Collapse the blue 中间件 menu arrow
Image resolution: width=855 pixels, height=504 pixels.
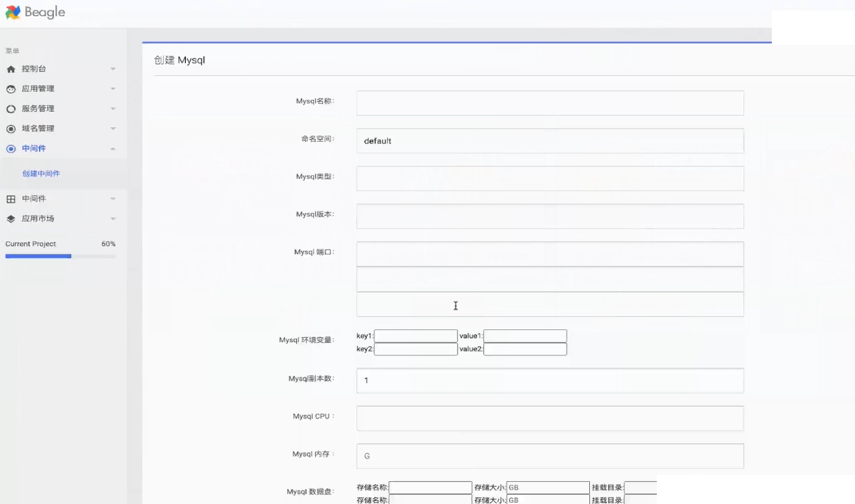[x=112, y=149]
